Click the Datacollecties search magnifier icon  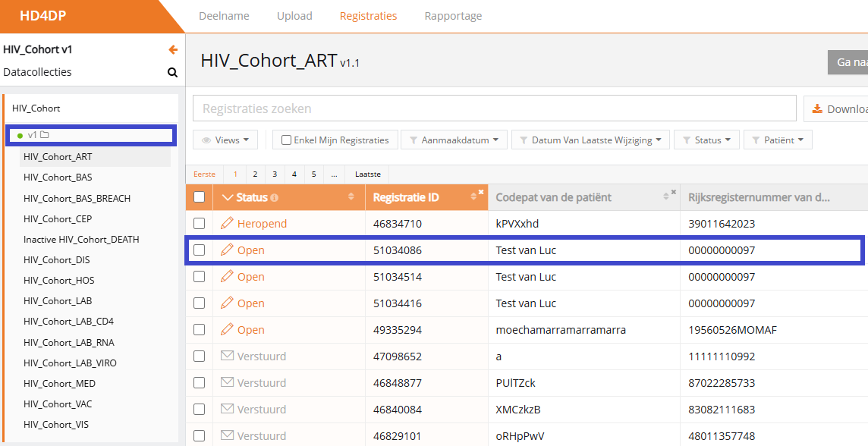click(172, 73)
